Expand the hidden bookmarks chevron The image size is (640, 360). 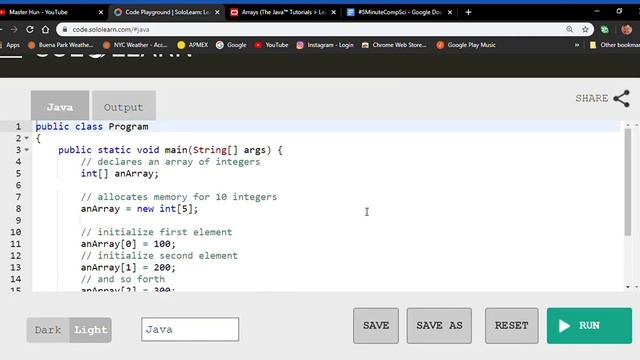point(577,45)
